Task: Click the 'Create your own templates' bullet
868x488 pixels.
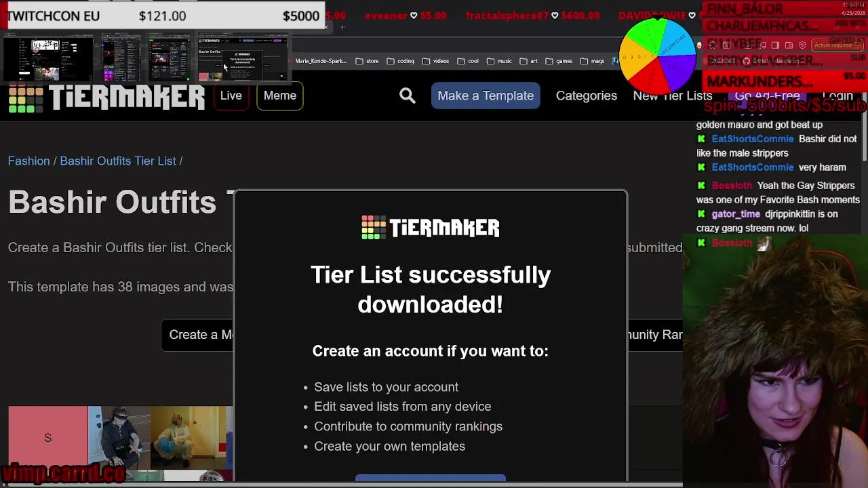Action: [389, 446]
